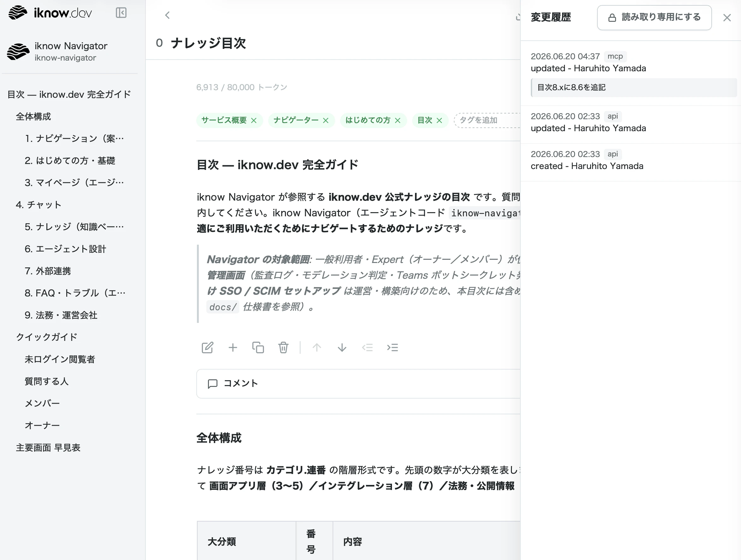This screenshot has width=741, height=560.
Task: Open the コメント section
Action: tap(359, 384)
